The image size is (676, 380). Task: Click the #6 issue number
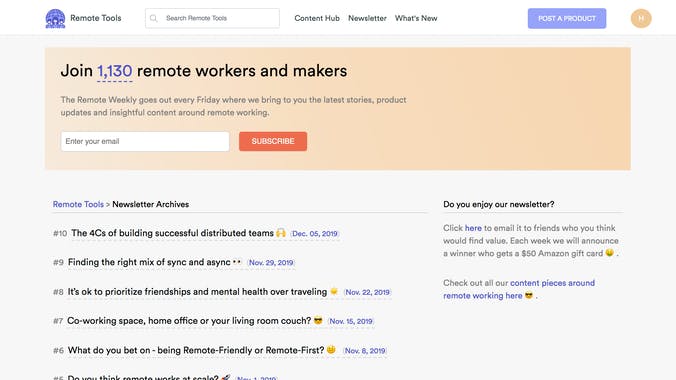[58, 351]
